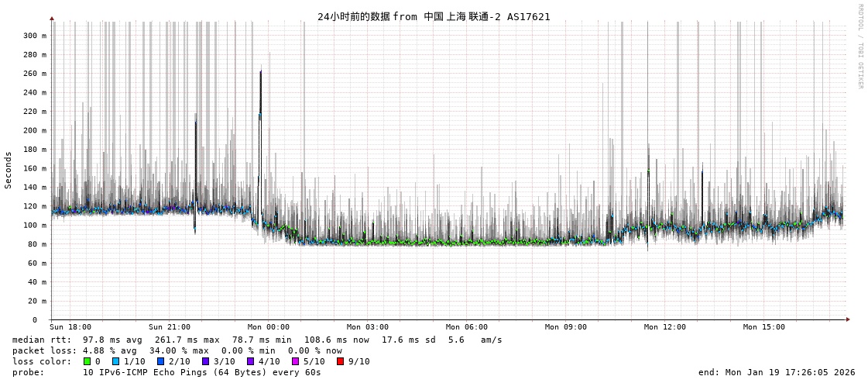The image size is (868, 383).
Task: Click the '34.00 % max' packet loss value
Action: point(180,350)
